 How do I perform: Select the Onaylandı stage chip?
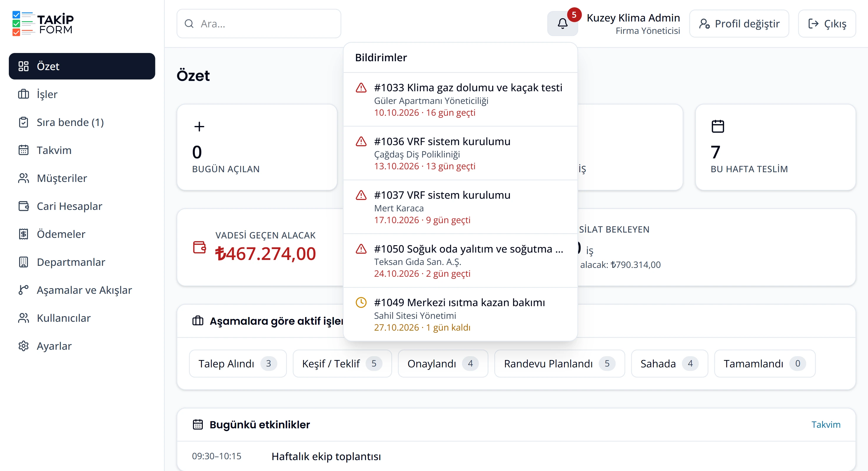[443, 364]
